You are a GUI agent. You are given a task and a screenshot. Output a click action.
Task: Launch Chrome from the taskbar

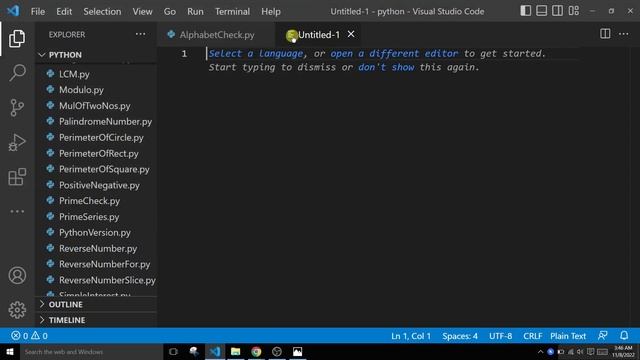coord(256,351)
